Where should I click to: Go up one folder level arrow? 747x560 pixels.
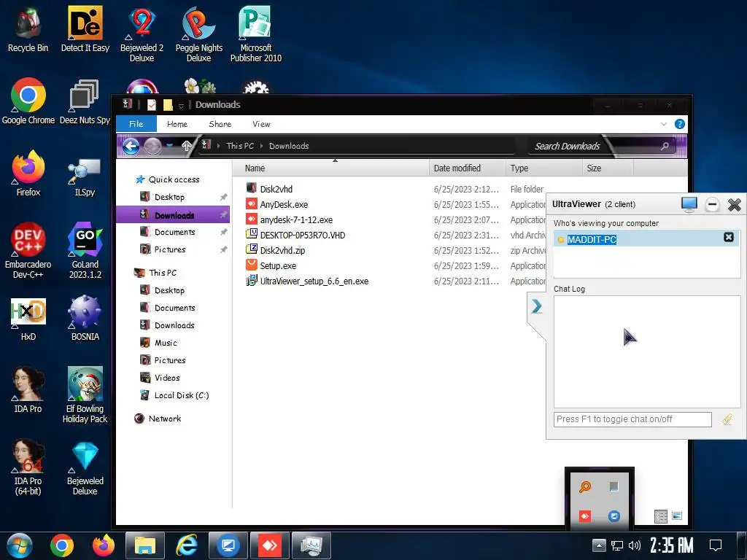coord(186,146)
